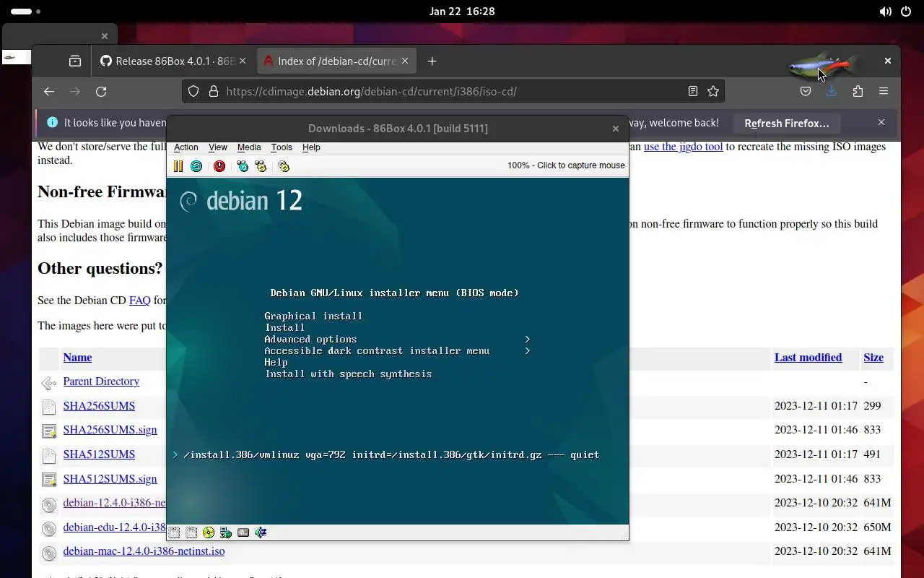Open the Help menu in 86Box

(x=311, y=147)
